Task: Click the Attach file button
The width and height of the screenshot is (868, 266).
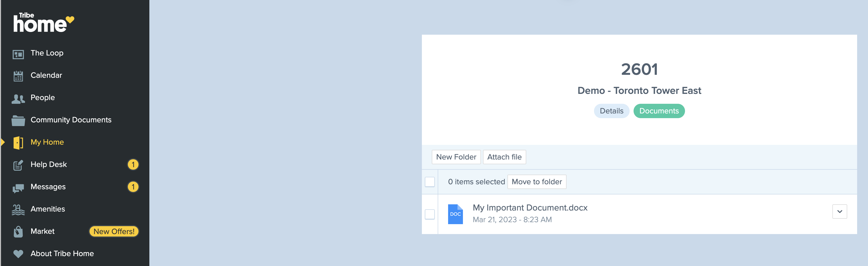Action: tap(504, 157)
